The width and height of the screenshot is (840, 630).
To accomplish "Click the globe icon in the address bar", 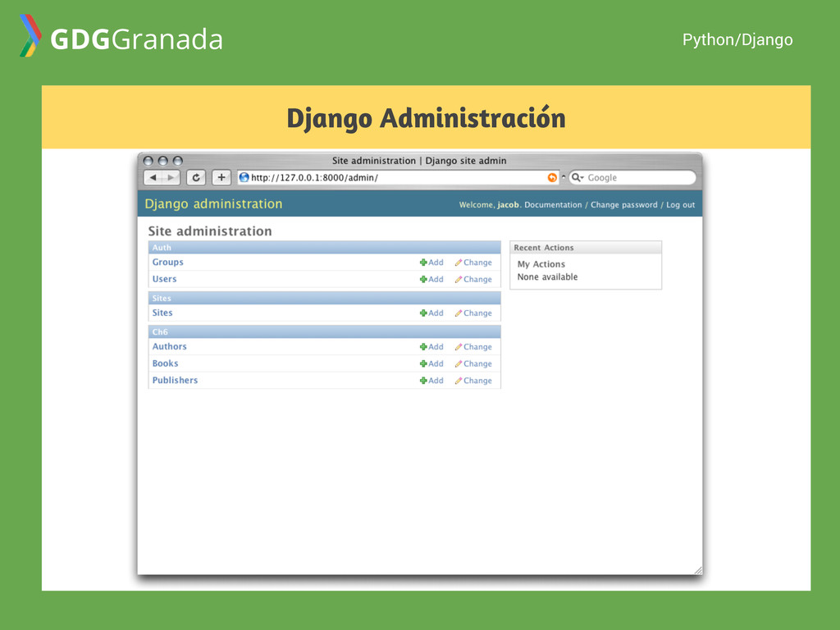I will pos(244,177).
